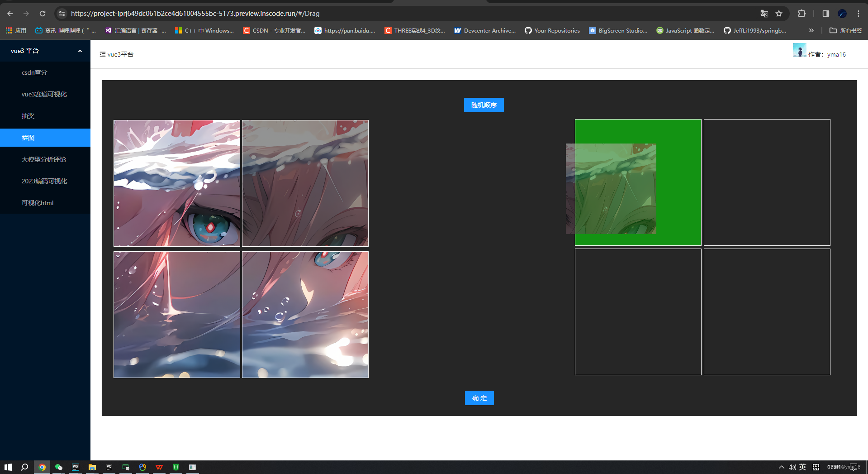Image resolution: width=868 pixels, height=474 pixels.
Task: Reload the current page
Action: [43, 14]
